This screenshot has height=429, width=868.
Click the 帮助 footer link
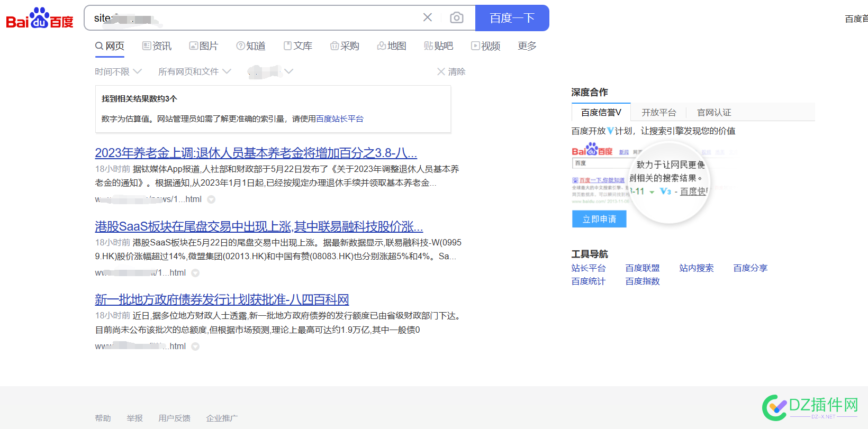(x=103, y=418)
